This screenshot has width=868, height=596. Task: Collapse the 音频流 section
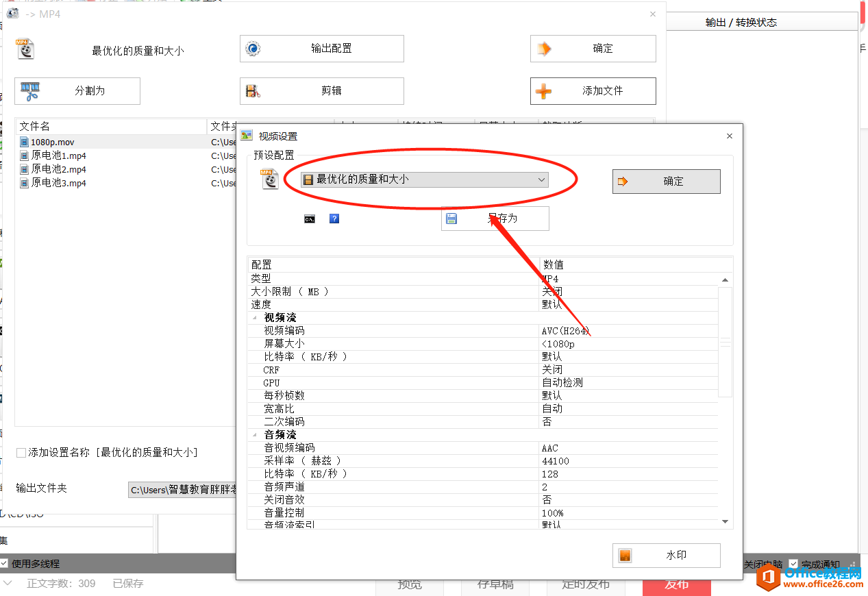[255, 435]
